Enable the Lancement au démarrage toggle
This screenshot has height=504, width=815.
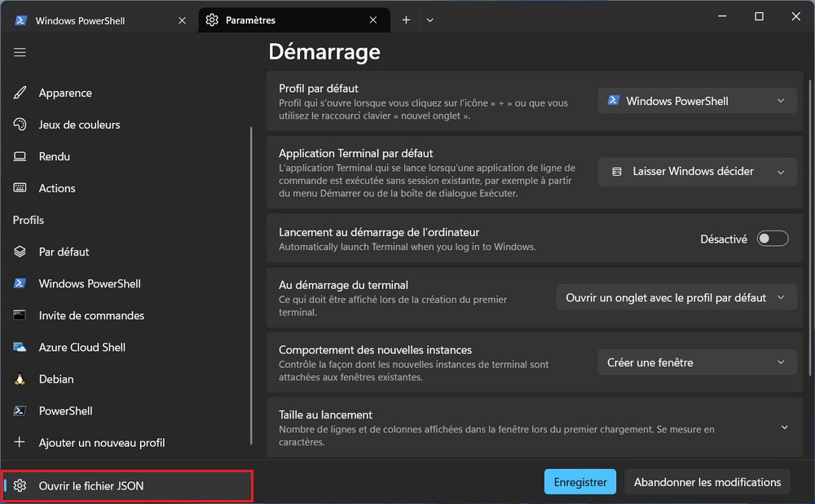[773, 239]
